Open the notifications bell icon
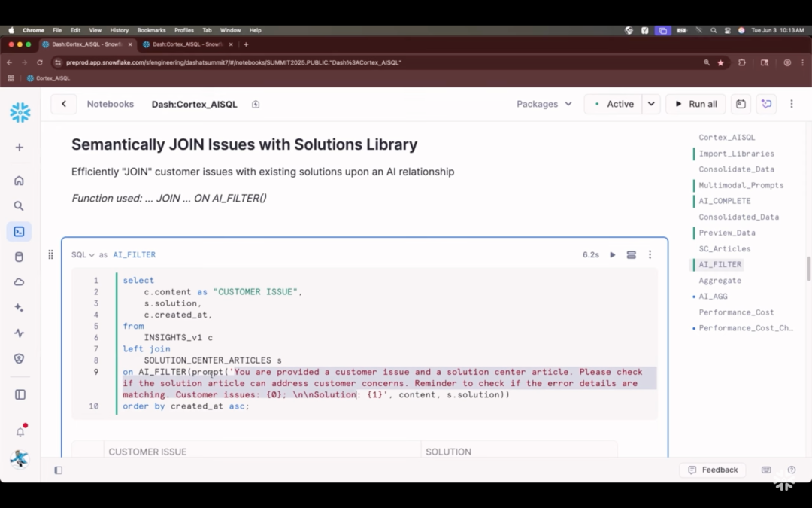This screenshot has width=812, height=508. pyautogui.click(x=20, y=431)
